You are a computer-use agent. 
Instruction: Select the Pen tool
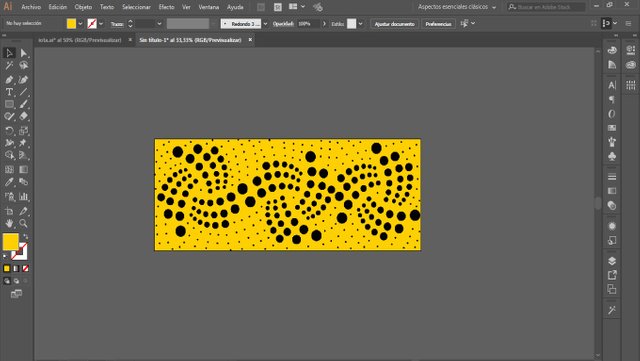[9, 80]
